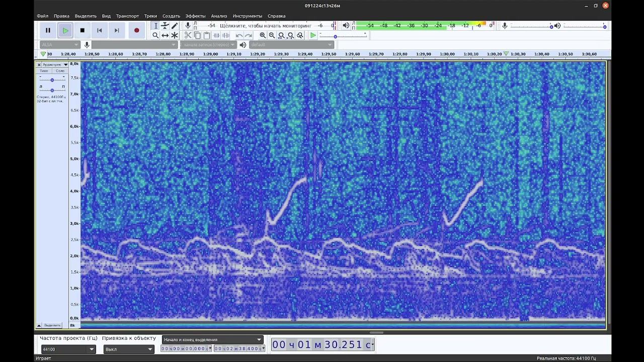This screenshot has width=644, height=362.
Task: Click the Redo arrow icon
Action: tap(249, 35)
